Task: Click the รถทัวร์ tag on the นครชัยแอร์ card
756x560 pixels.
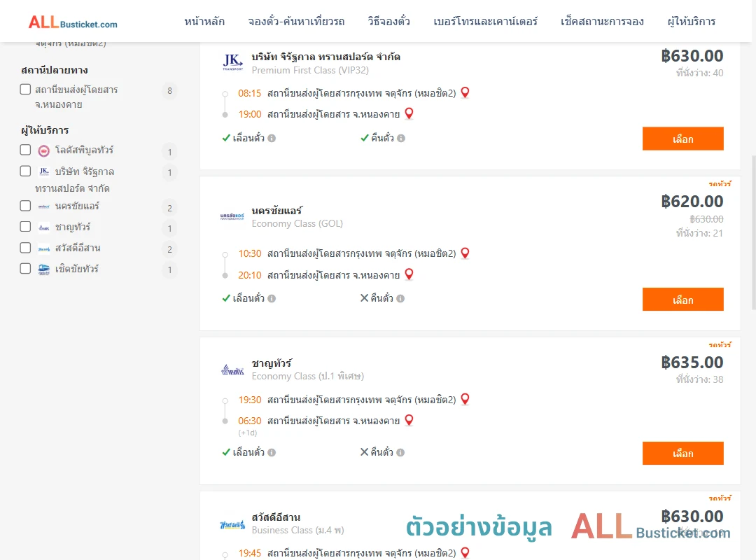Action: [x=720, y=184]
